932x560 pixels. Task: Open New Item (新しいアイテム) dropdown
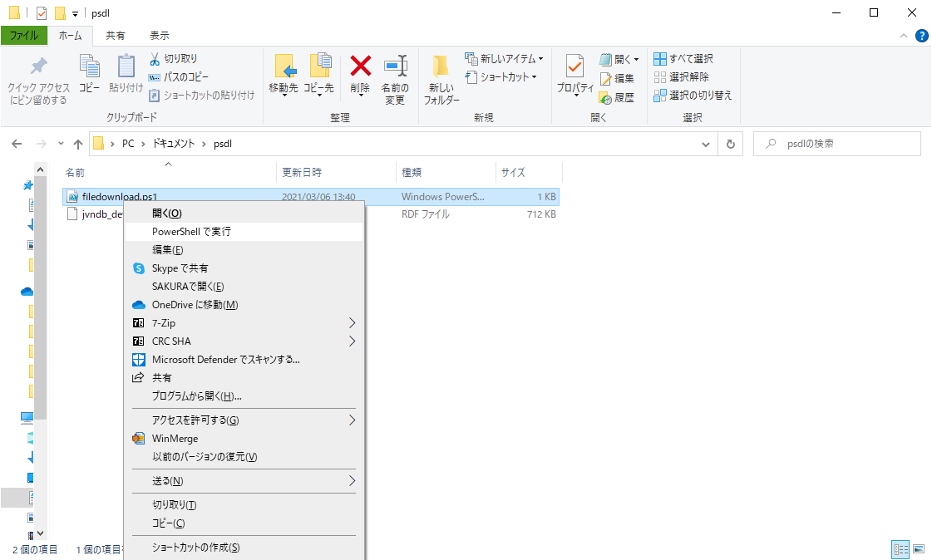[x=504, y=59]
